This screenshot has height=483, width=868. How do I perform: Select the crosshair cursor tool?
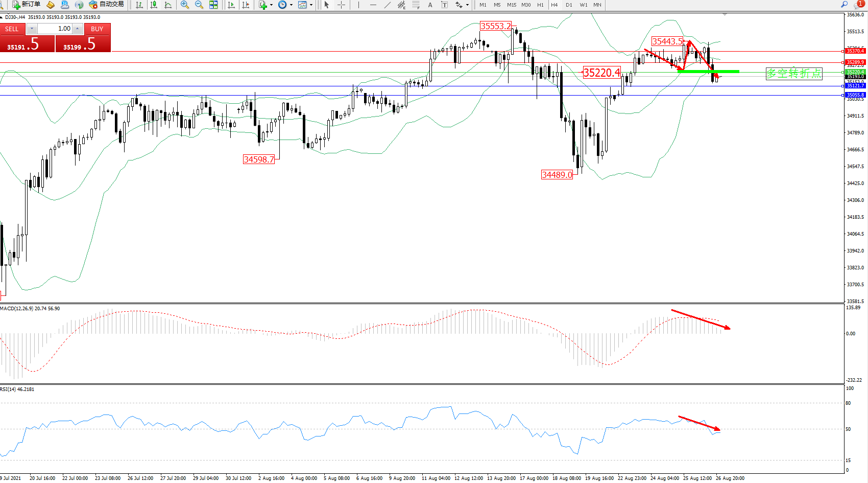[x=342, y=5]
